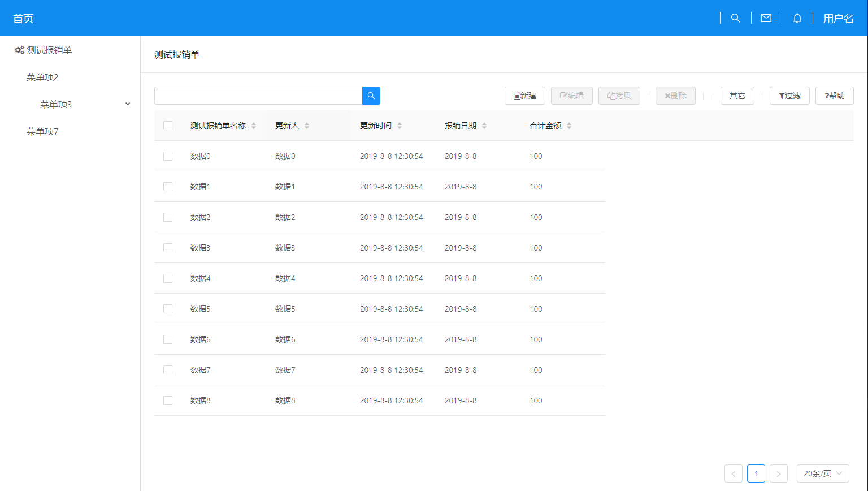The height and width of the screenshot is (491, 868).
Task: Focus the search input field
Action: 258,96
